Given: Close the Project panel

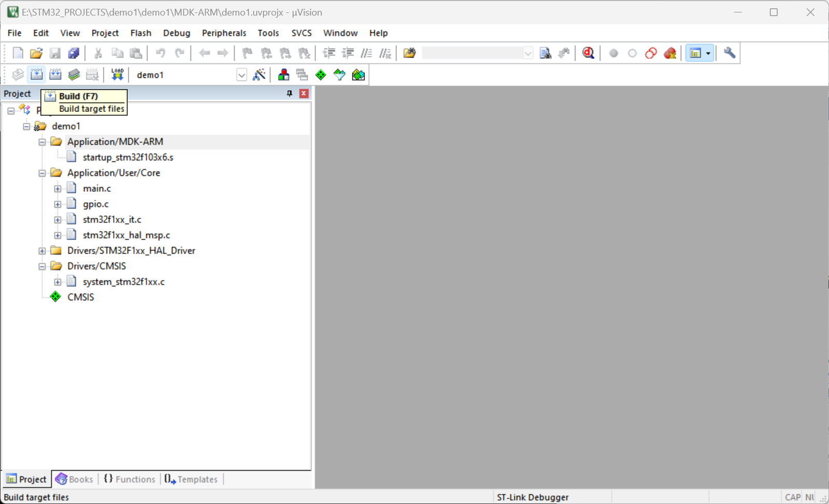Looking at the screenshot, I should tap(304, 93).
